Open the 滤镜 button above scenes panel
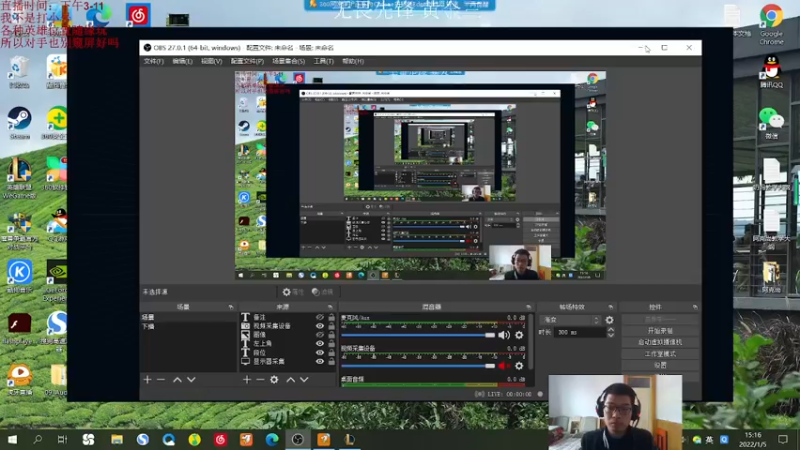 coord(322,292)
